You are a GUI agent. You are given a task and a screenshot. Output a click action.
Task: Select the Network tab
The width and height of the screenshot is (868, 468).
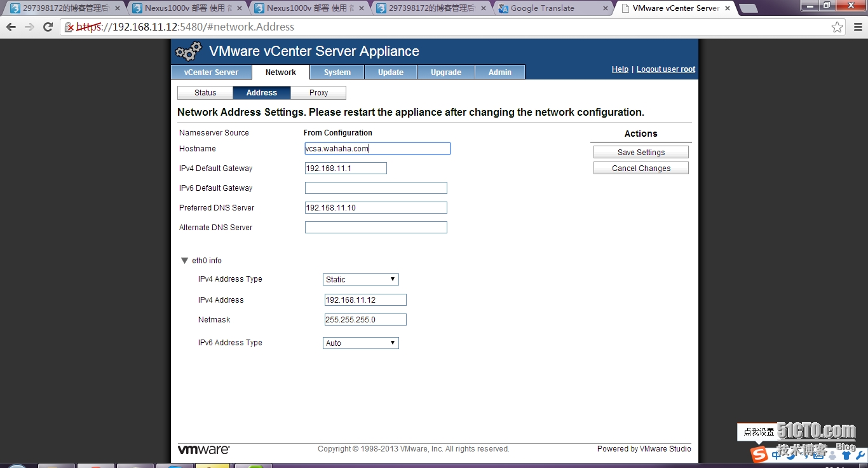click(x=281, y=72)
